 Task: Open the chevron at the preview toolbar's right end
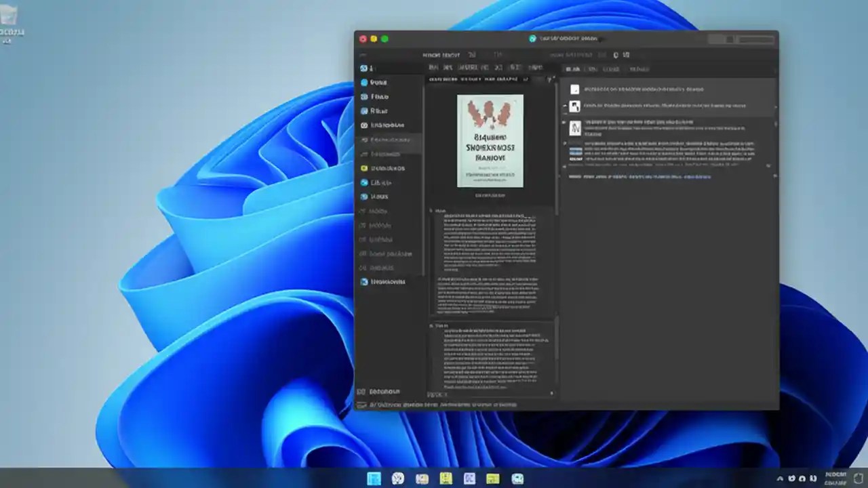[x=550, y=80]
